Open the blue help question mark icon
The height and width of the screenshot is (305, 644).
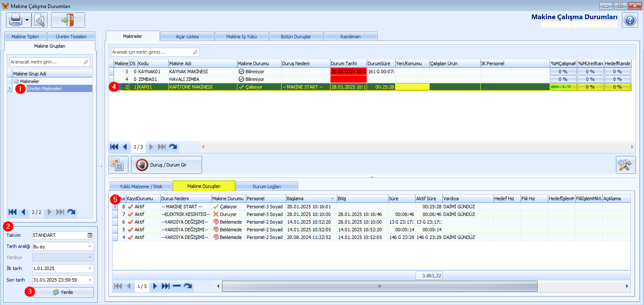coord(630,20)
